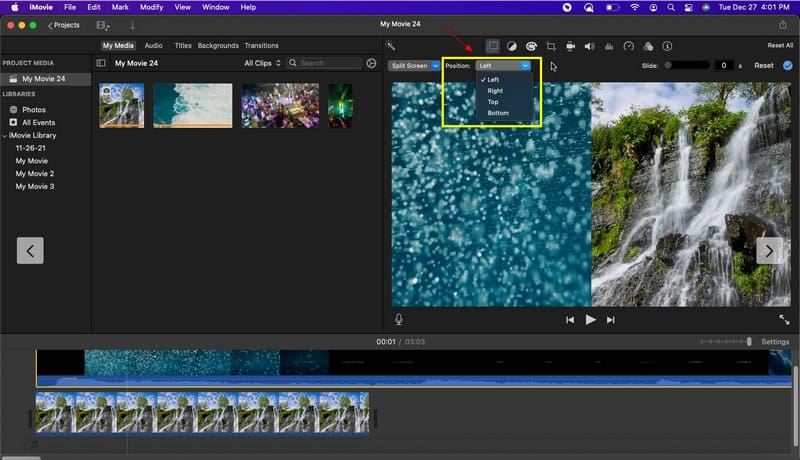Open the All Clips filter dropdown
The image size is (800, 460).
pyautogui.click(x=262, y=63)
